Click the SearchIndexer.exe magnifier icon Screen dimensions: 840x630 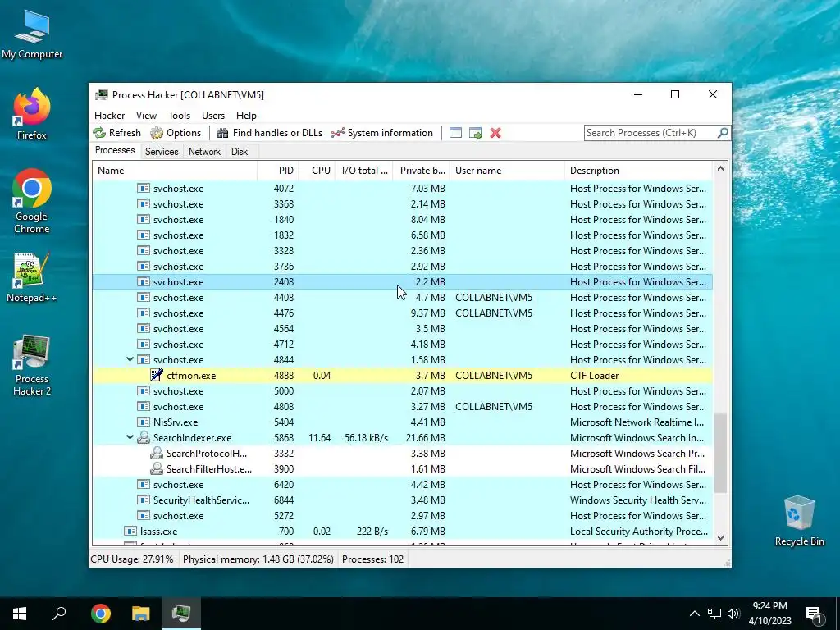coord(143,438)
